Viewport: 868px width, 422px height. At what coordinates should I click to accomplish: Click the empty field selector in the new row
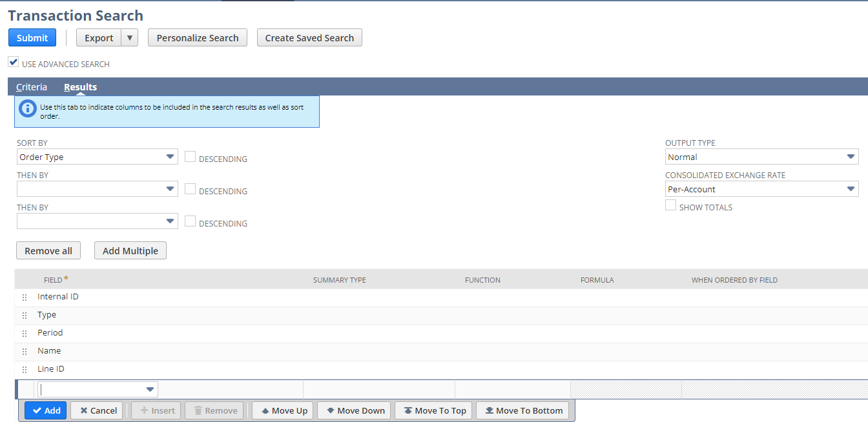click(97, 388)
